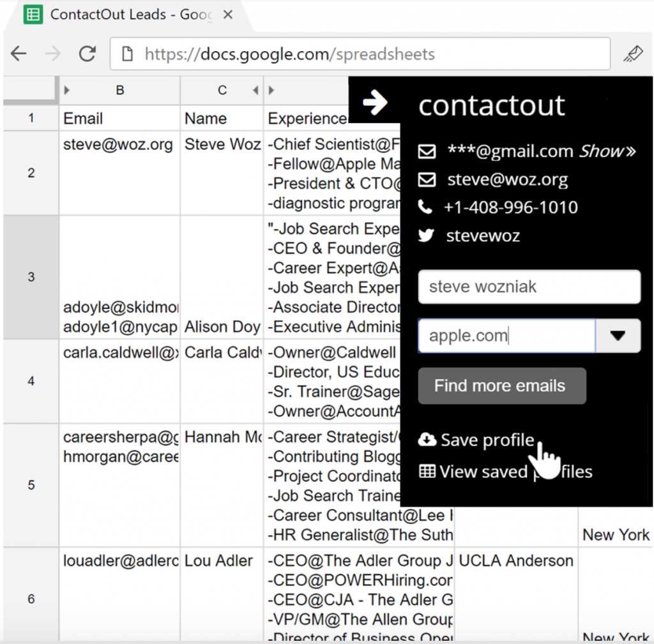Image resolution: width=654 pixels, height=644 pixels.
Task: Open the ContactOut extension icon beside address bar
Action: (x=633, y=54)
